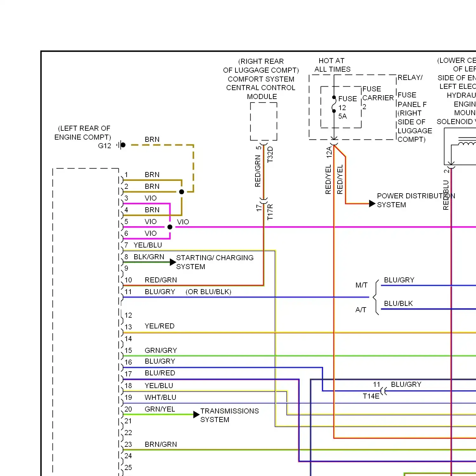Click the BRN/GRN label at pin 23
Viewport: 476px width, 476px height.
tap(161, 444)
